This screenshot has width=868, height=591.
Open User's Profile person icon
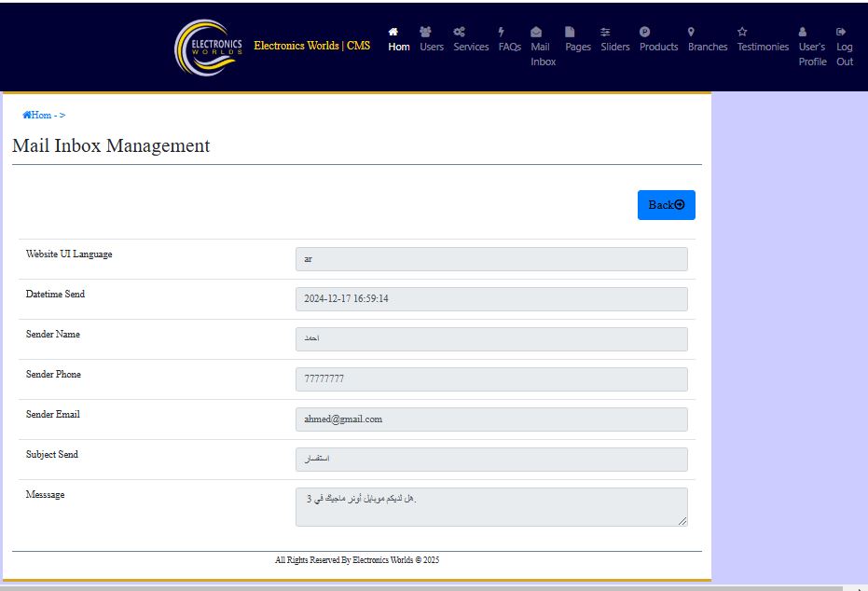coord(803,32)
